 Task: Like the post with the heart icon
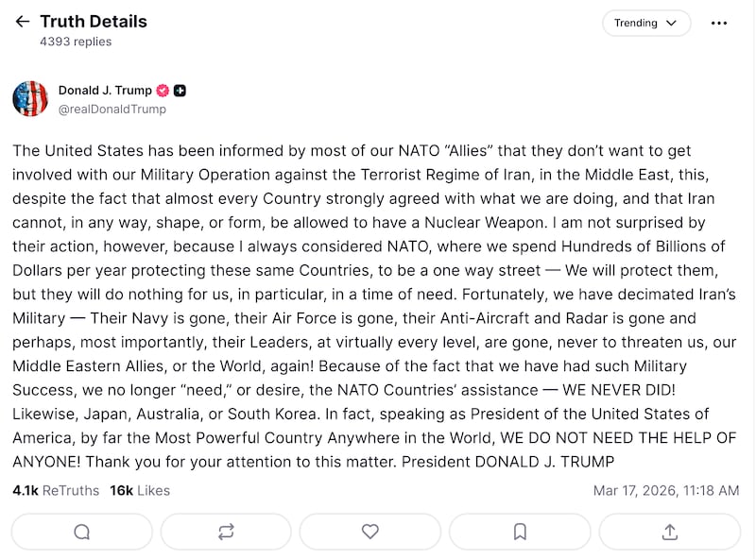coord(370,532)
